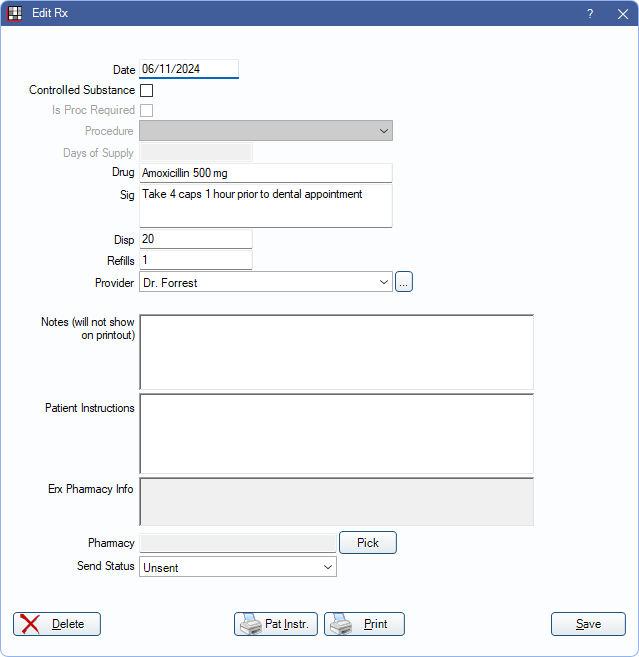Click the red X Delete button

point(57,624)
